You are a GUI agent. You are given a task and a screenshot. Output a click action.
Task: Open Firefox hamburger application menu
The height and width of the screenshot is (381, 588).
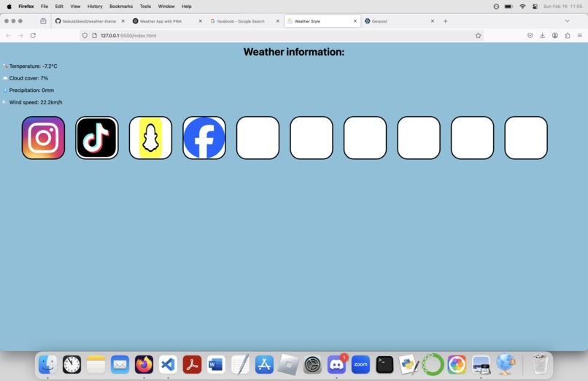click(x=580, y=35)
